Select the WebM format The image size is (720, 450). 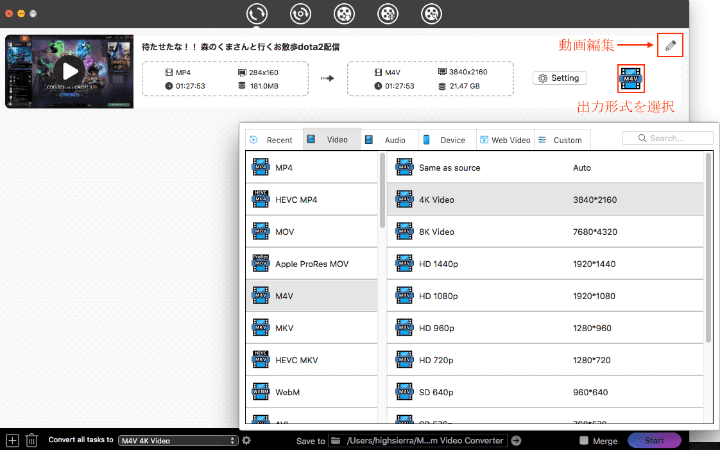312,392
